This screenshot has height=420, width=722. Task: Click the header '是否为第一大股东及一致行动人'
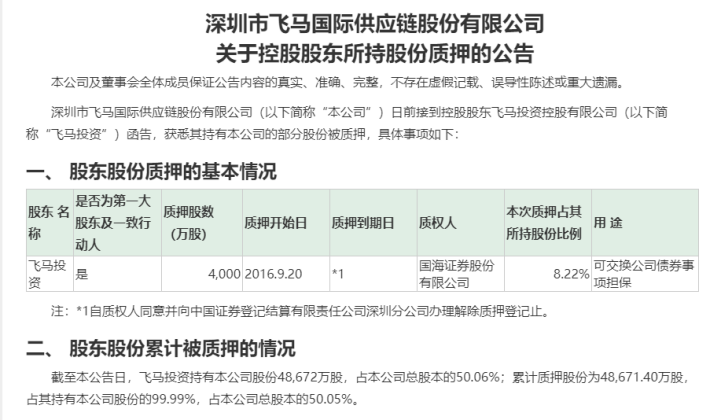point(117,223)
